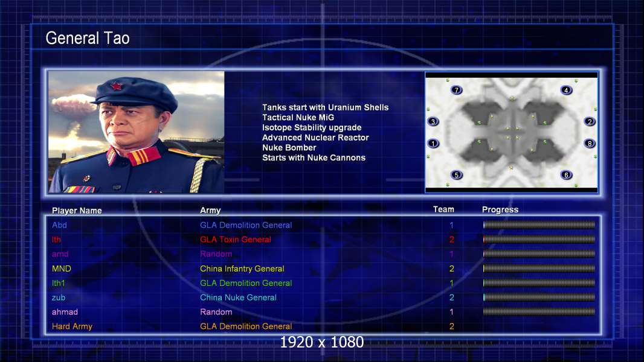
Task: Click the MND loading progress bar
Action: [x=539, y=268]
